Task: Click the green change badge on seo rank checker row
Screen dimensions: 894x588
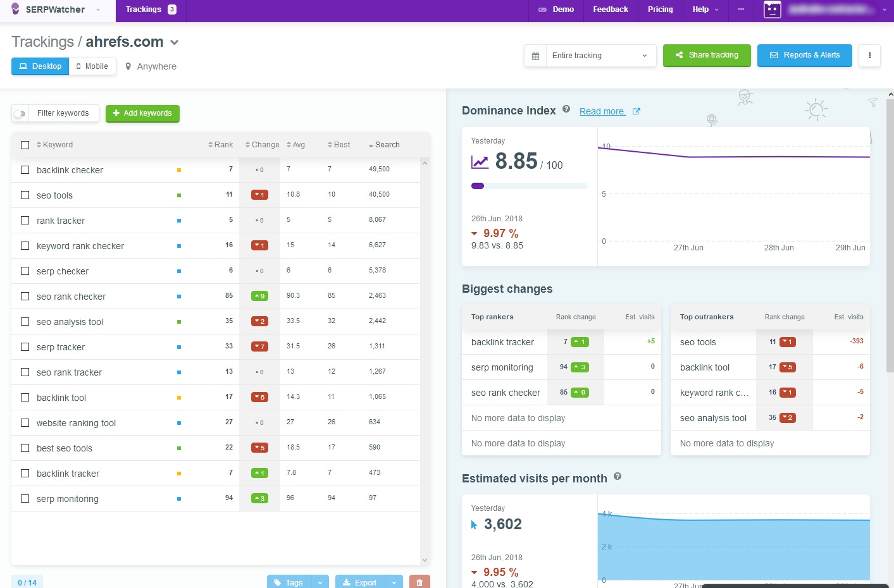Action: [259, 296]
